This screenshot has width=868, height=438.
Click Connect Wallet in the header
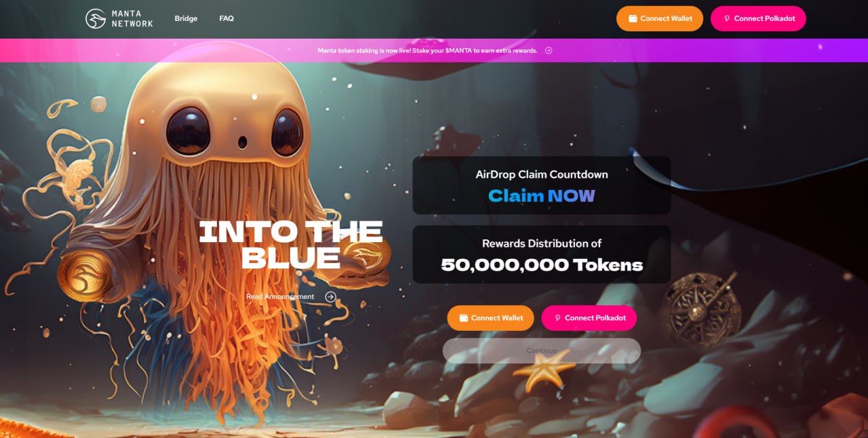[660, 18]
